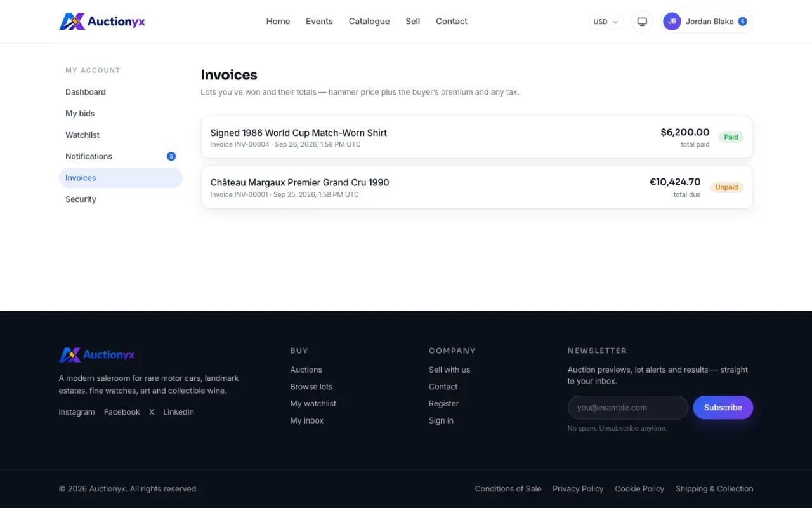Open the Contact nav item in header
Image resolution: width=812 pixels, height=508 pixels.
pos(452,22)
